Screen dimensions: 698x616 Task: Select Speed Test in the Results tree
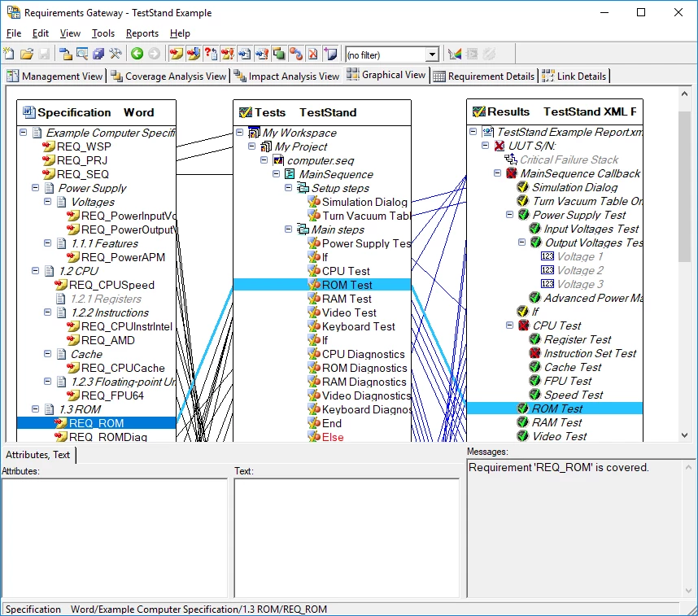tap(574, 395)
